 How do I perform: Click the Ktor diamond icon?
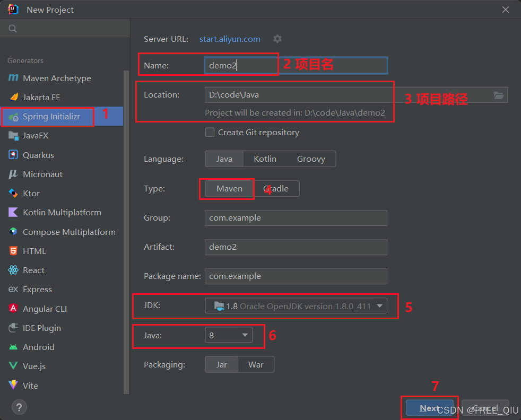coord(13,193)
